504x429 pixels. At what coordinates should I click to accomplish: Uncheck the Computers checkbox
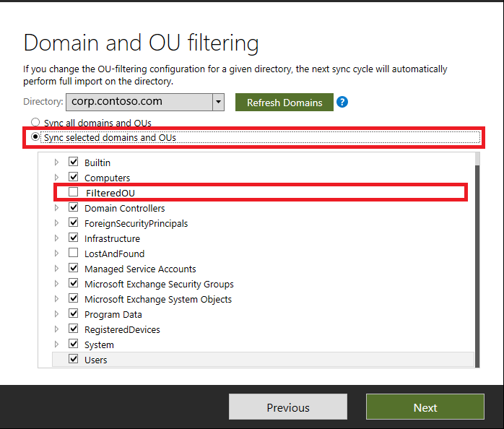[73, 176]
